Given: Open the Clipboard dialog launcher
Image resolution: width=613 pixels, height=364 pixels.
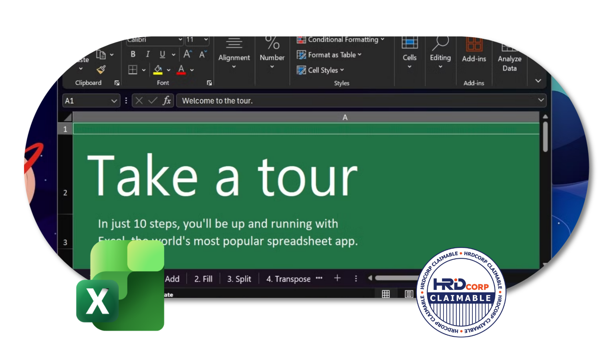Looking at the screenshot, I should (117, 83).
